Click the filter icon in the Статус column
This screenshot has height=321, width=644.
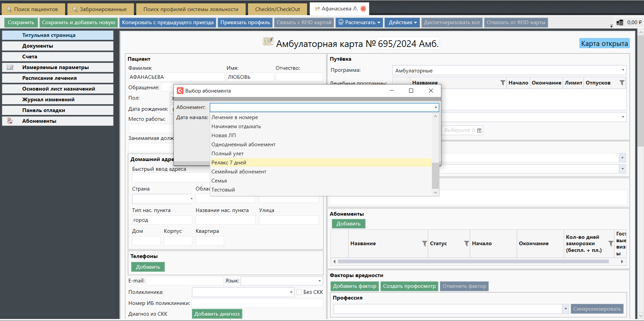[466, 244]
